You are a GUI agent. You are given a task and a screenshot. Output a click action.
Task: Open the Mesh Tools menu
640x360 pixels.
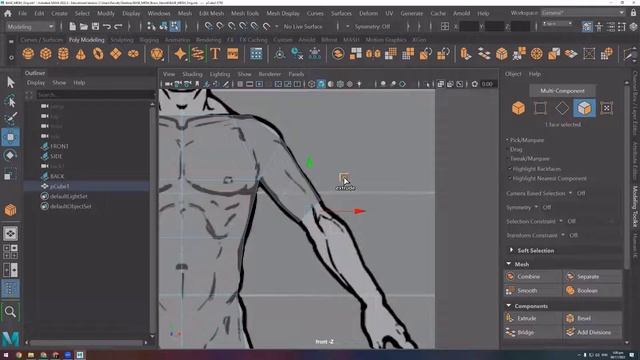245,13
